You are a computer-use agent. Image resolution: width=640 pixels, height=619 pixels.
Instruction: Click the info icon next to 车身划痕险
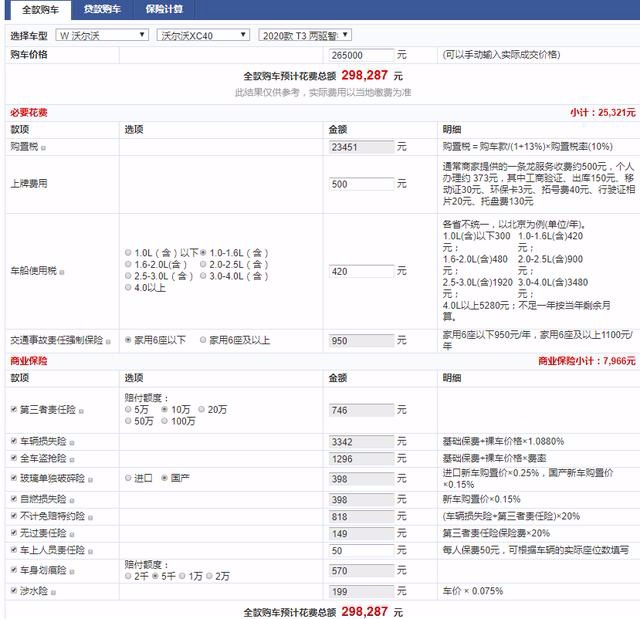(71, 572)
